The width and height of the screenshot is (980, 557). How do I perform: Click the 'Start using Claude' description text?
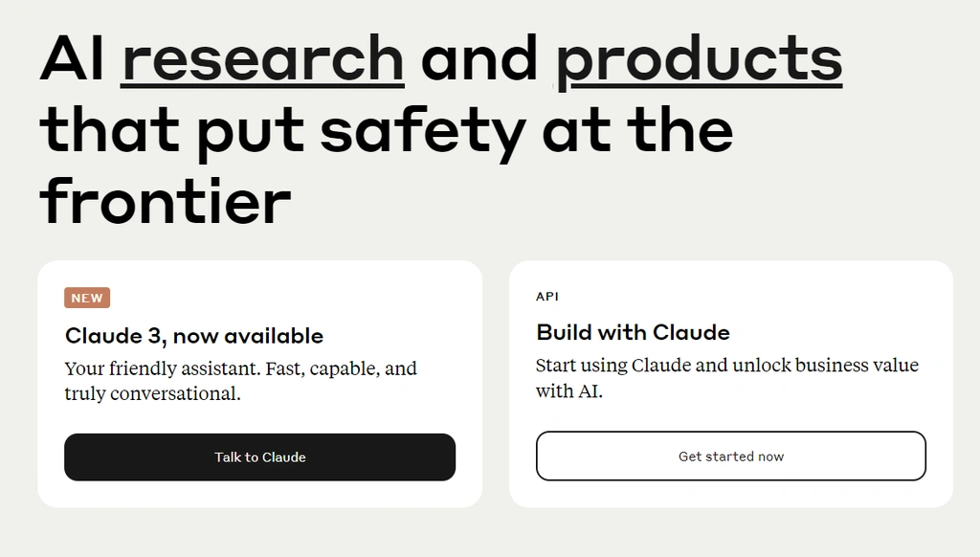(x=727, y=378)
